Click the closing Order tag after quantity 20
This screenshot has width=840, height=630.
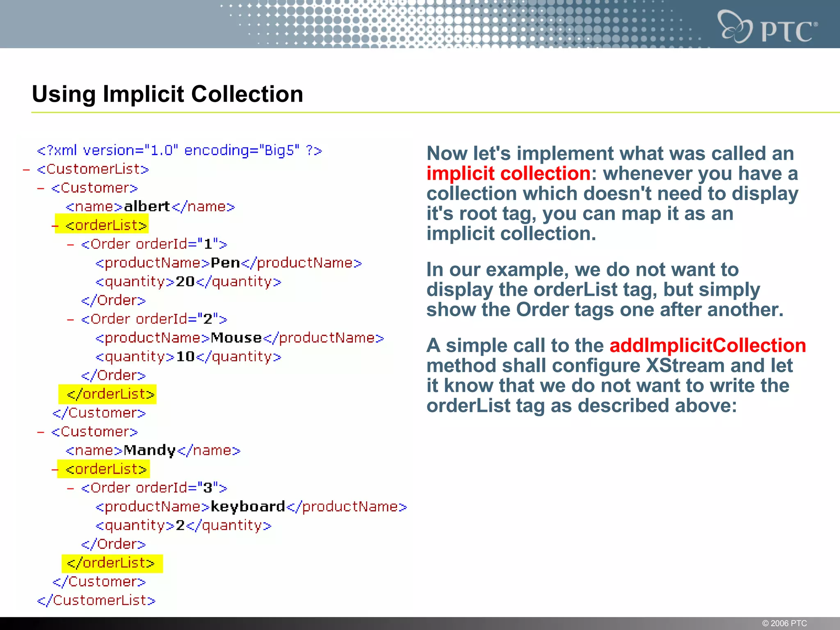click(113, 300)
